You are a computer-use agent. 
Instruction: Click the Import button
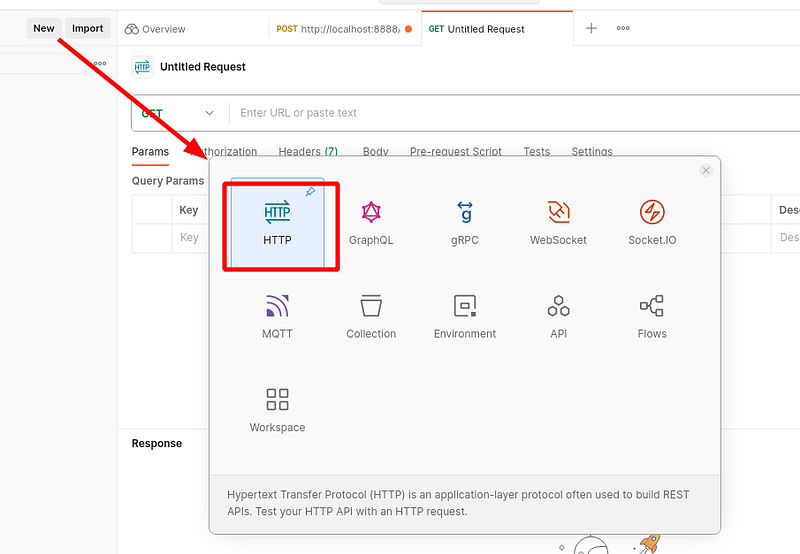pos(88,28)
